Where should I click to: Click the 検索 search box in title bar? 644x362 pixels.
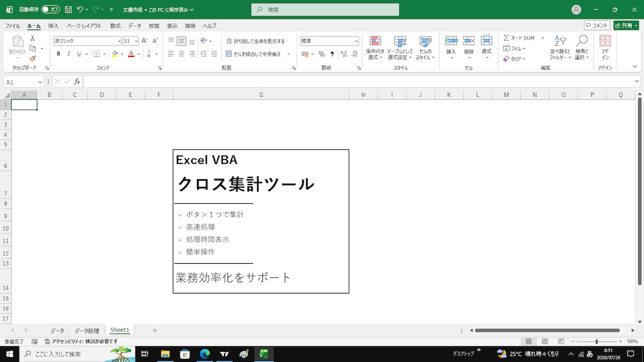325,9
